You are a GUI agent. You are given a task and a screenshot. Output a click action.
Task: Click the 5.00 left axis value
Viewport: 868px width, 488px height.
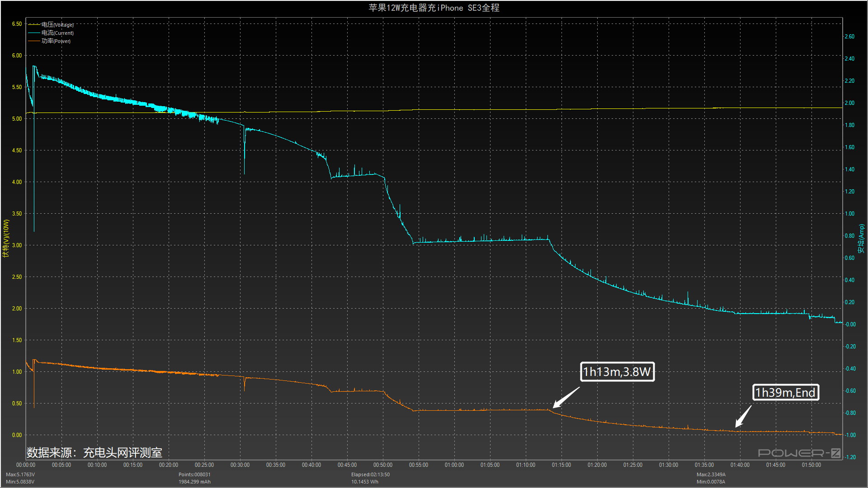(x=17, y=119)
